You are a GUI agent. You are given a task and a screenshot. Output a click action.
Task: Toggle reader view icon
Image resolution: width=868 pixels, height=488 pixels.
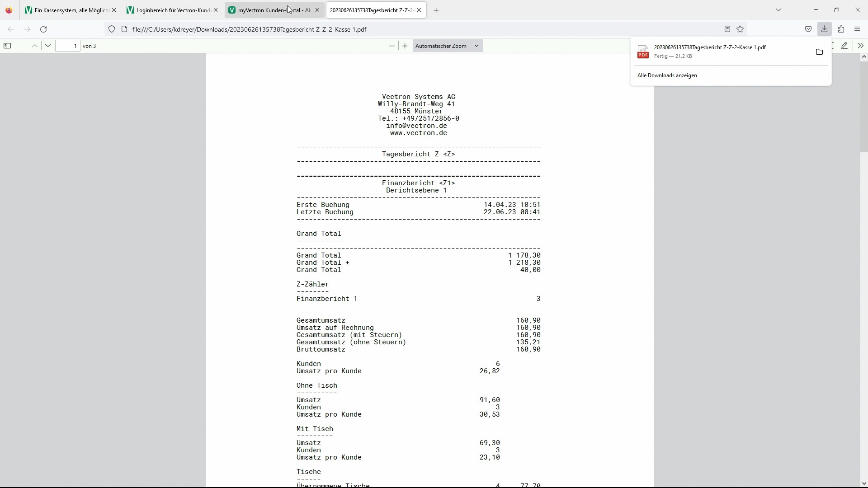pos(727,29)
